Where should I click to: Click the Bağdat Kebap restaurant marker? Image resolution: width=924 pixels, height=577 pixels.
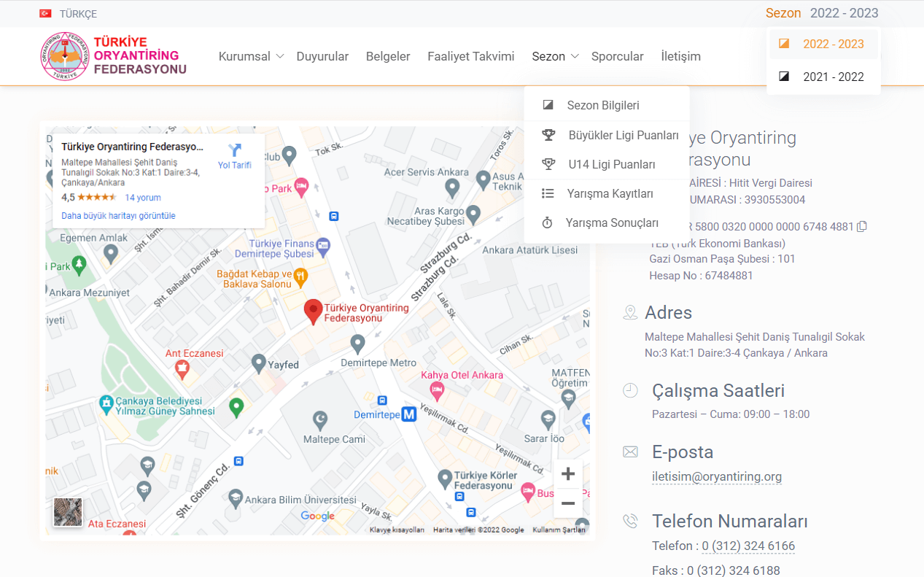point(300,276)
